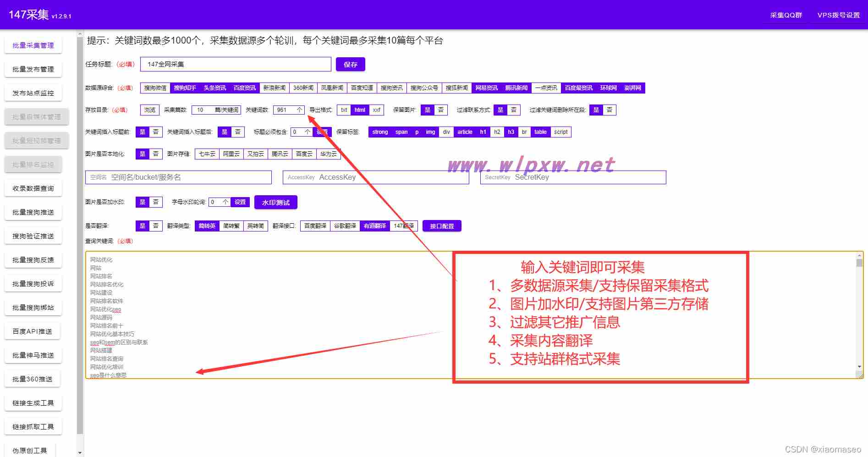Select xxf export format
This screenshot has width=868, height=457.
[x=376, y=110]
